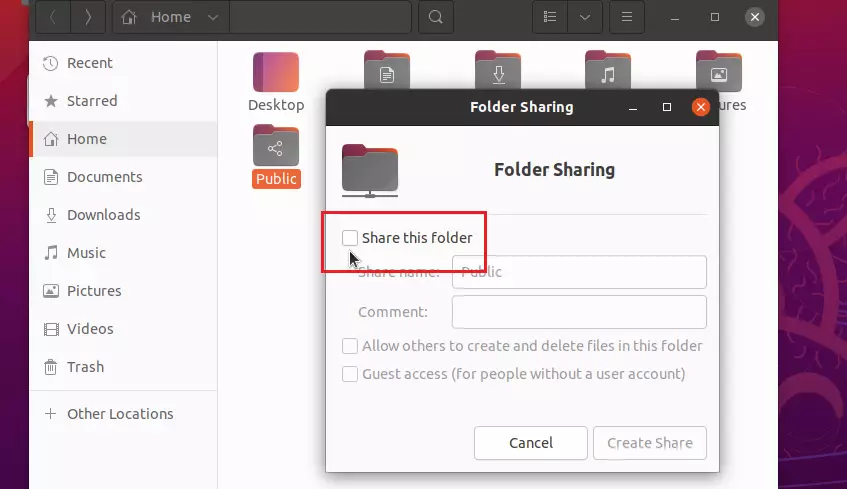Screen dimensions: 847x489
Task: Open the search magnifier in Files
Action: coord(436,17)
